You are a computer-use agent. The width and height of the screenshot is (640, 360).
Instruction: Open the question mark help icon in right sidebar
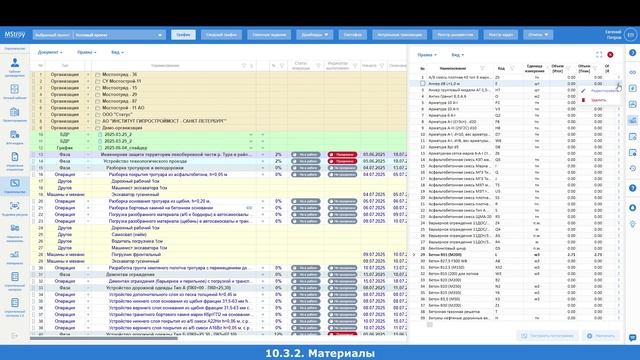point(633,188)
